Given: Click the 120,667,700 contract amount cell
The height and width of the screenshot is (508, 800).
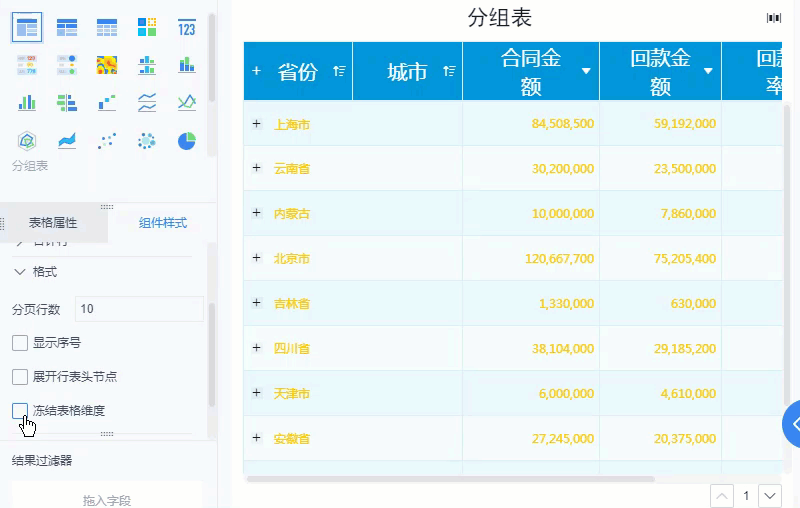Looking at the screenshot, I should tap(559, 259).
